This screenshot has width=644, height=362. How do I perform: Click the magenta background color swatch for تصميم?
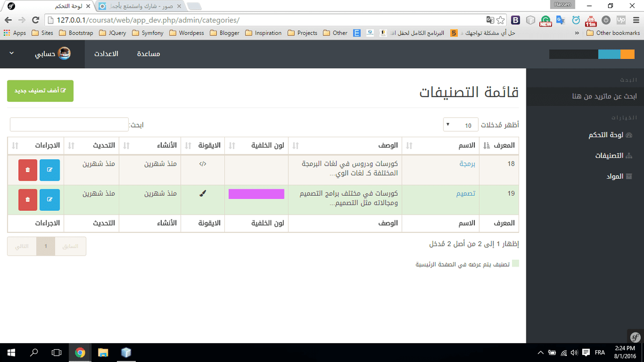coord(256,194)
